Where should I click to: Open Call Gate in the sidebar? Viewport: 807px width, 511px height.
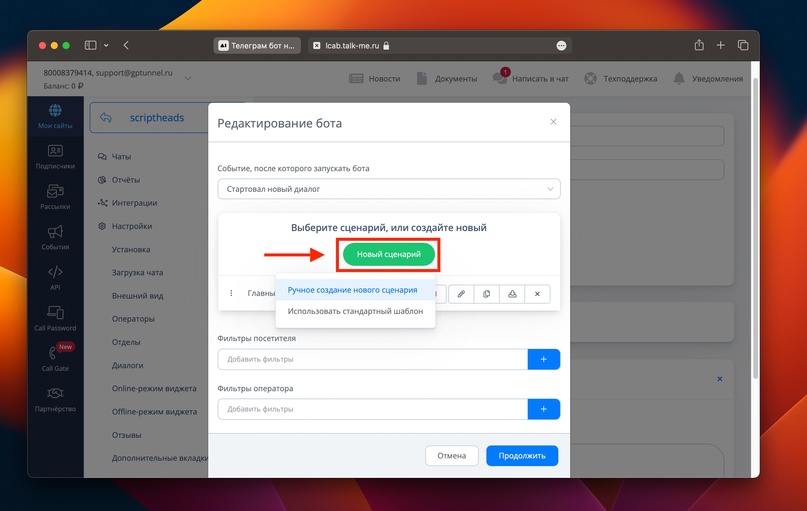(55, 358)
